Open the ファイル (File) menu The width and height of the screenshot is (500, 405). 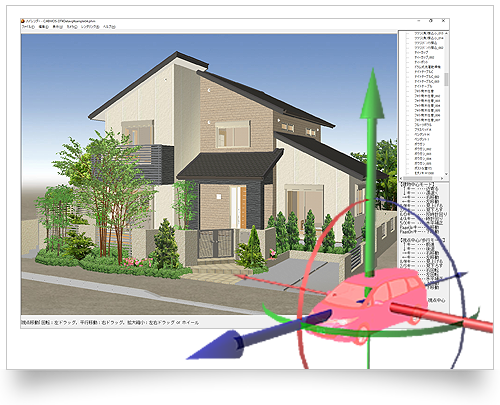(x=28, y=27)
